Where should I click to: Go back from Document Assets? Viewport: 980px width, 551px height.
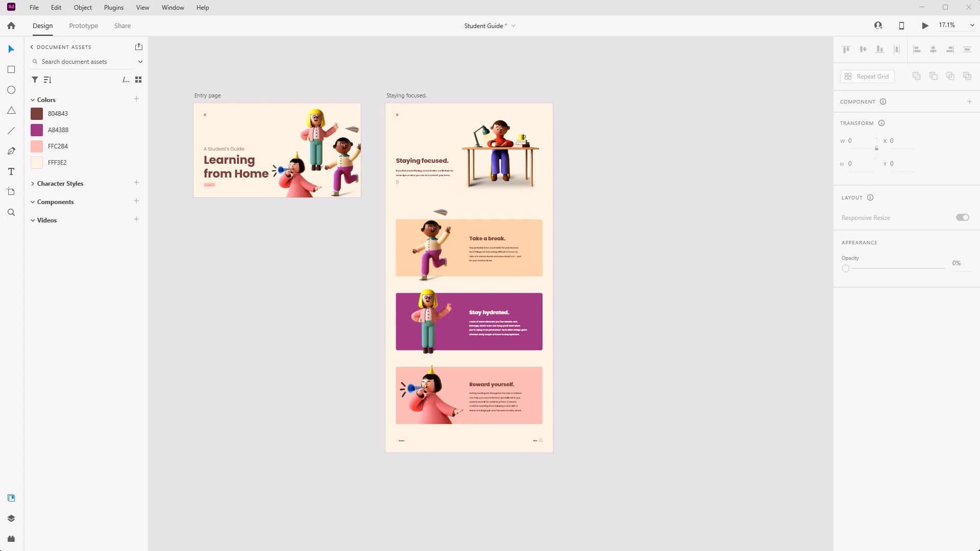pos(32,47)
